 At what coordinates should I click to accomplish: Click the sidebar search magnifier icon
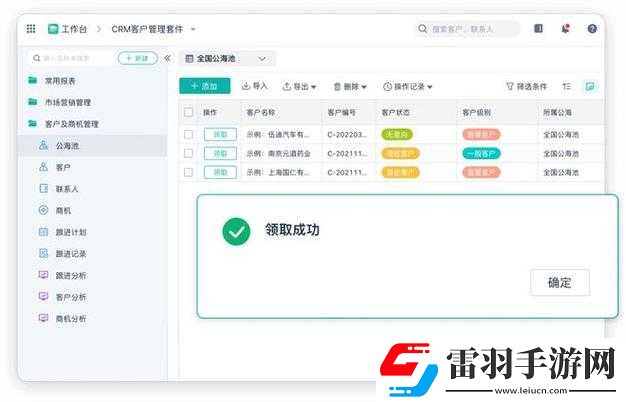tap(37, 58)
